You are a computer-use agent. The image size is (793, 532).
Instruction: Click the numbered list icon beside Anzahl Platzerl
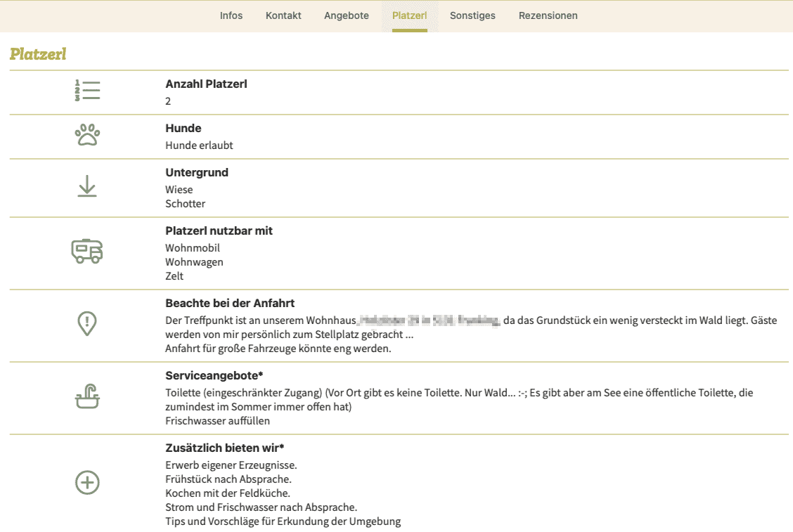pyautogui.click(x=87, y=91)
